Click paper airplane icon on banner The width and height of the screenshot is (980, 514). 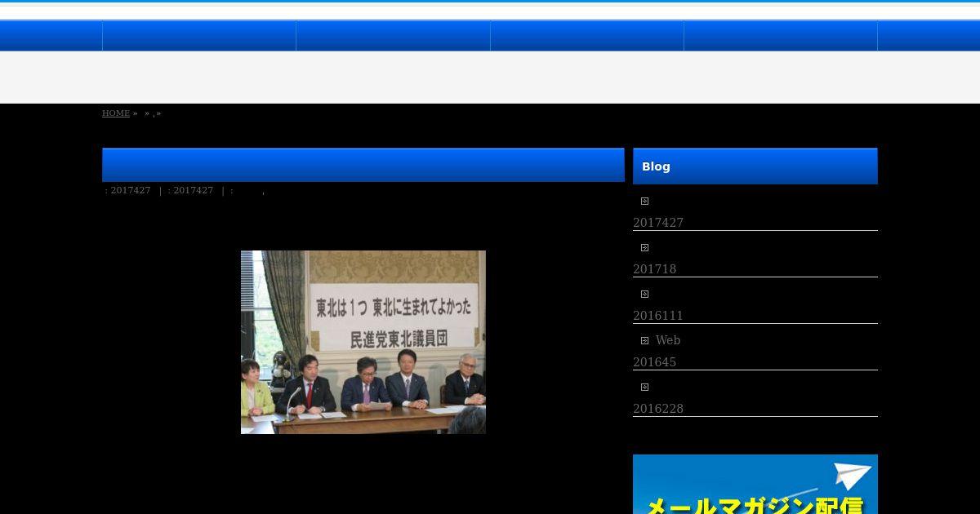[853, 476]
